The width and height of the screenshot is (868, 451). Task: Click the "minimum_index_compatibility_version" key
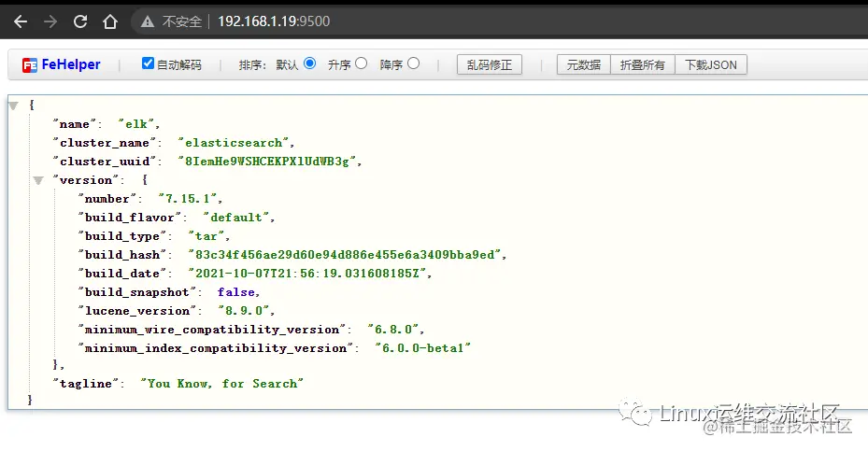coord(216,348)
